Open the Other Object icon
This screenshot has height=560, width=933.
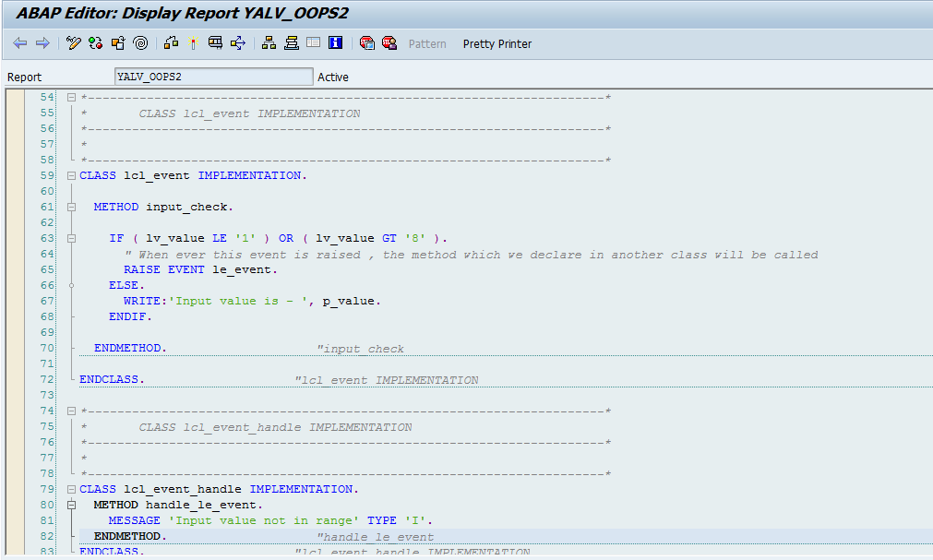click(118, 43)
